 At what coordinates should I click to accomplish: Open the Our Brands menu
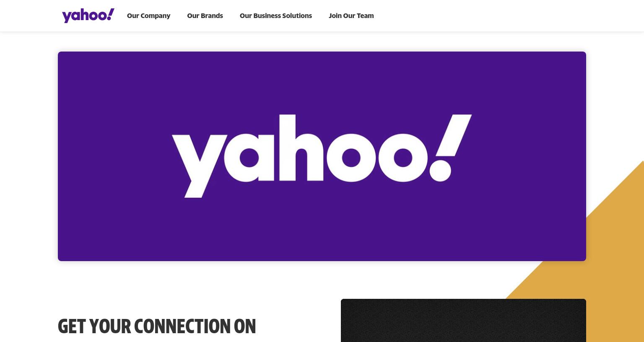(205, 16)
